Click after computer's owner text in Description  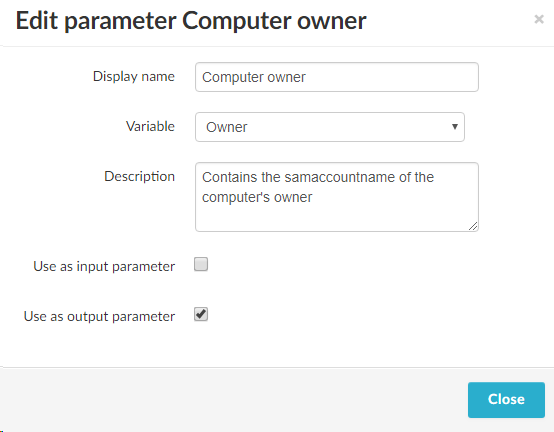coord(314,197)
